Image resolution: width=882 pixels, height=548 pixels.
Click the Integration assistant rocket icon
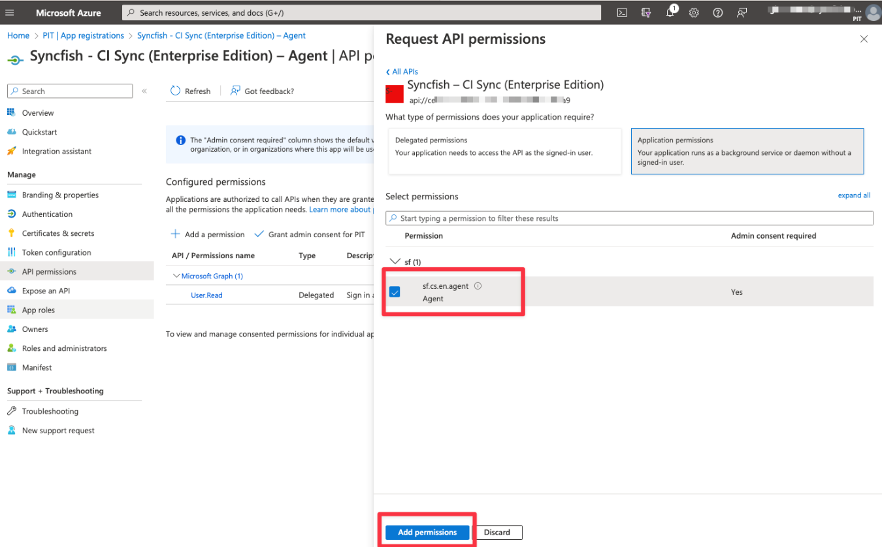(11, 151)
